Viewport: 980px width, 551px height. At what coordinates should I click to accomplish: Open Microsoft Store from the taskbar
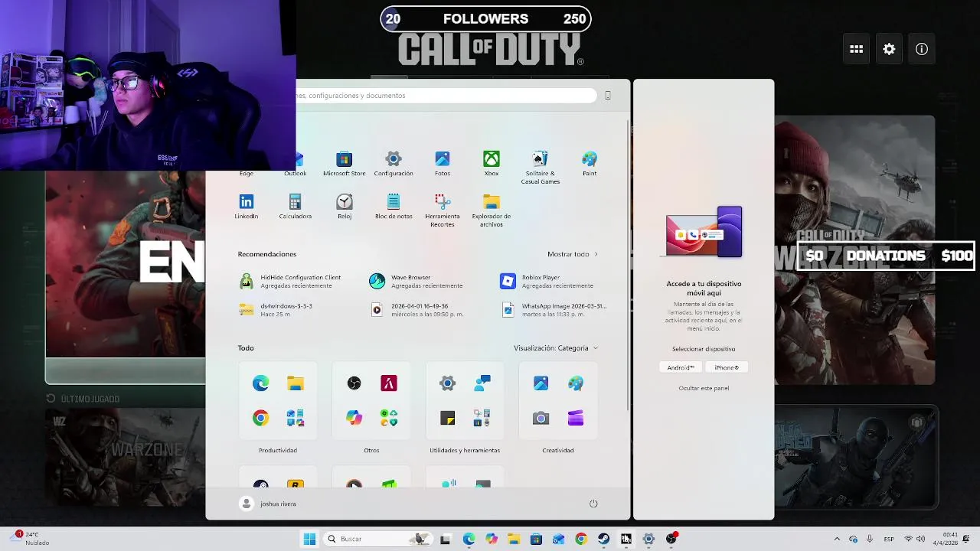pyautogui.click(x=536, y=539)
